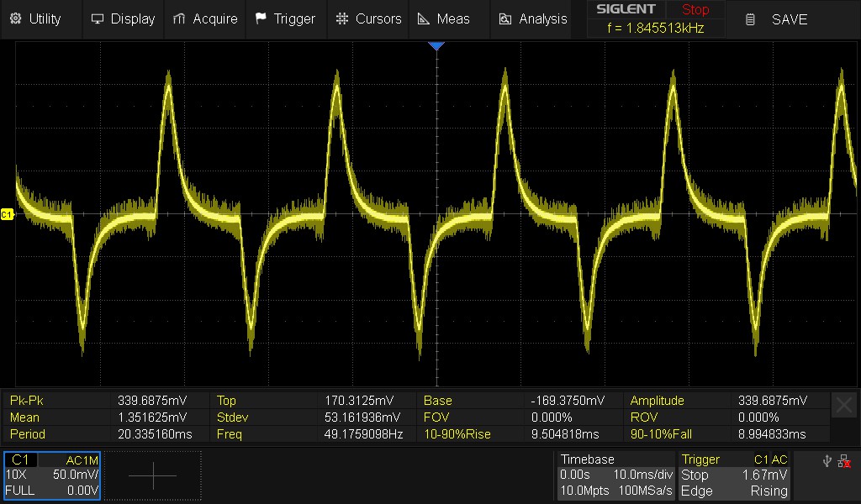
Task: Click the SAVE button
Action: click(776, 20)
